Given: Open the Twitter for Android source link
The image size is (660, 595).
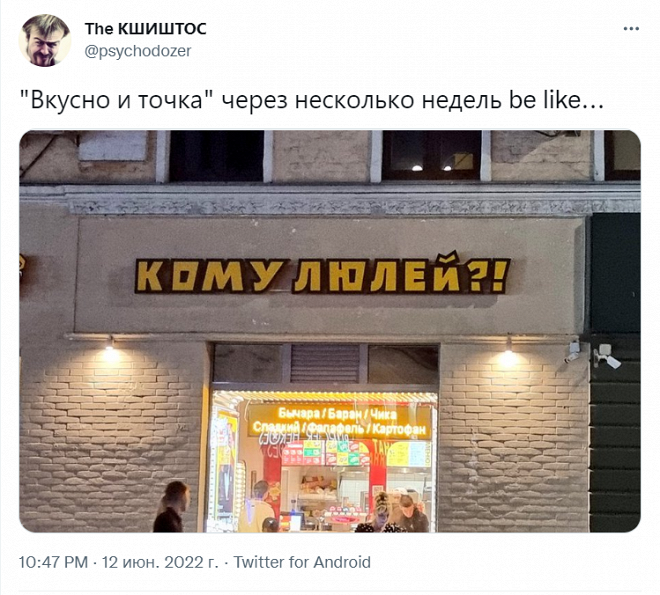Looking at the screenshot, I should [x=302, y=562].
